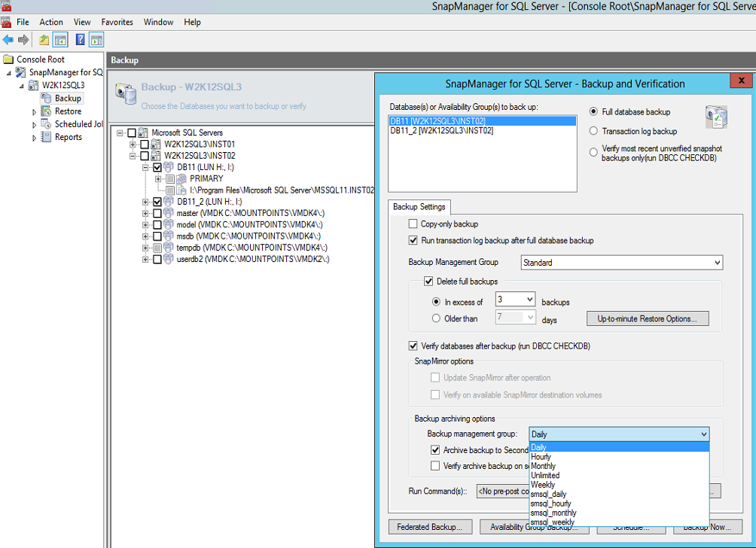
Task: Click the Back arrow in the toolbar
Action: pyautogui.click(x=8, y=40)
